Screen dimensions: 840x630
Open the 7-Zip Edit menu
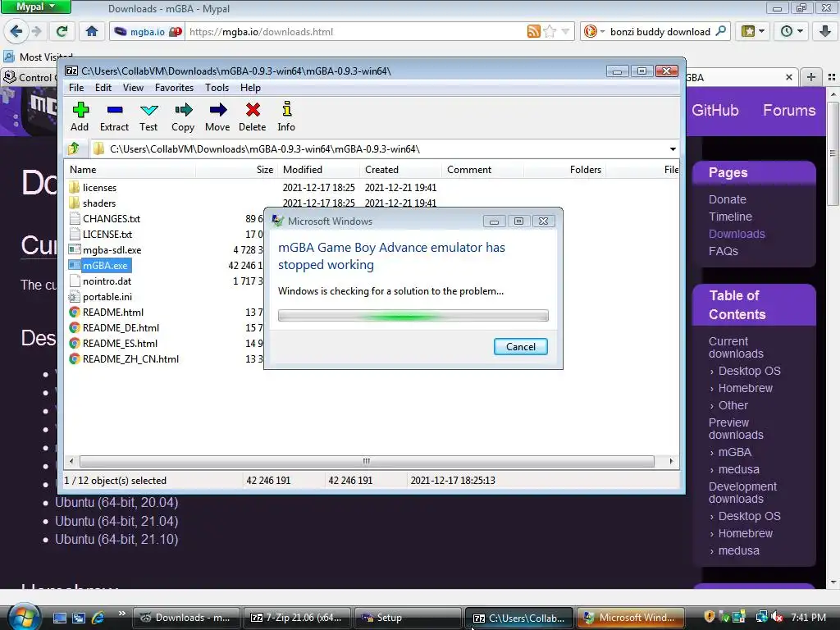click(103, 87)
